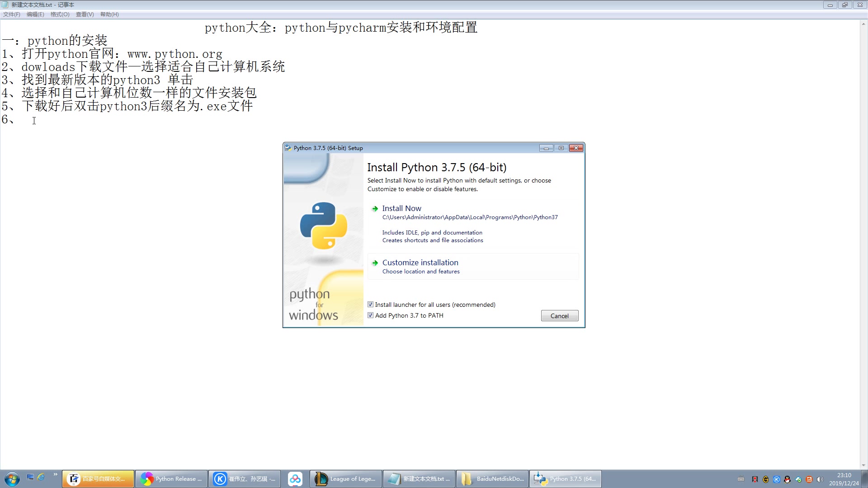The height and width of the screenshot is (488, 868).
Task: Open the 格式(O) menu
Action: pyautogui.click(x=60, y=14)
